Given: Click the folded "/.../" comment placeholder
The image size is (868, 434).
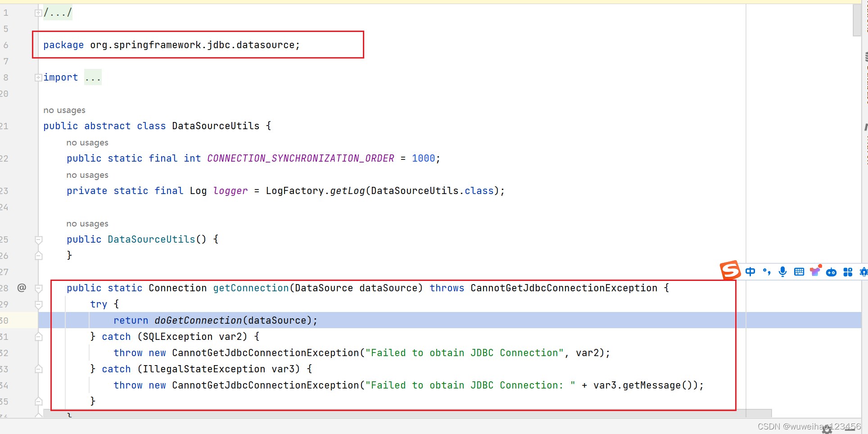Looking at the screenshot, I should (58, 13).
